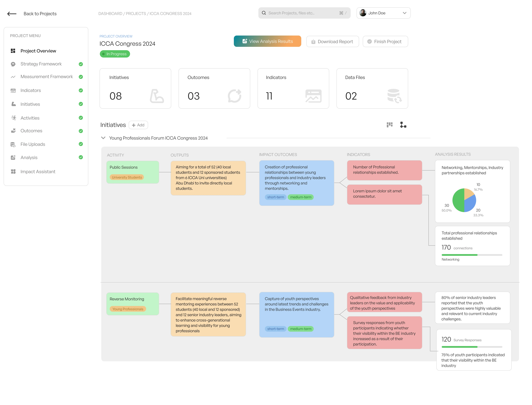The image size is (532, 405).
Task: Click the Measurement Framework trend icon
Action: (13, 77)
